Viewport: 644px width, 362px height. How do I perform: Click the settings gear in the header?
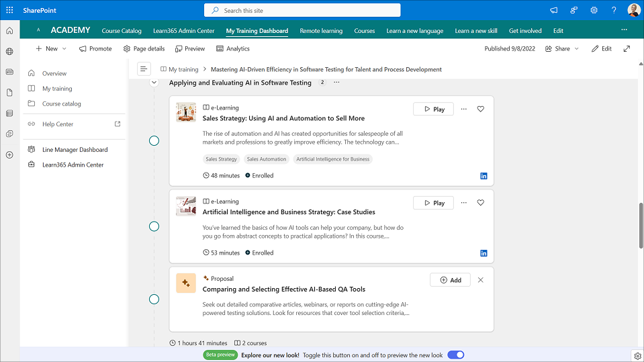tap(594, 10)
